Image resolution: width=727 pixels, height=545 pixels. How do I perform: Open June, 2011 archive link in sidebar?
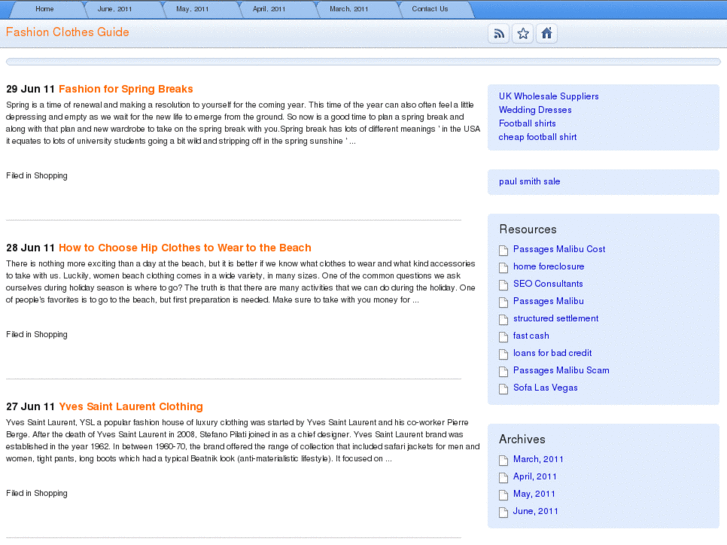click(536, 511)
